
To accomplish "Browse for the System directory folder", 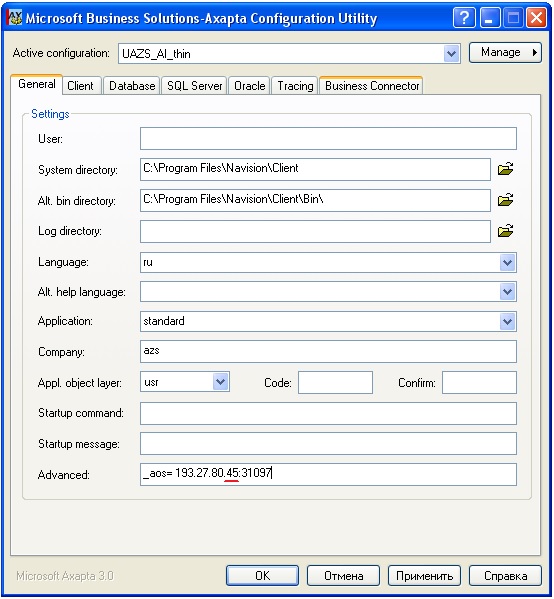I will (x=505, y=169).
